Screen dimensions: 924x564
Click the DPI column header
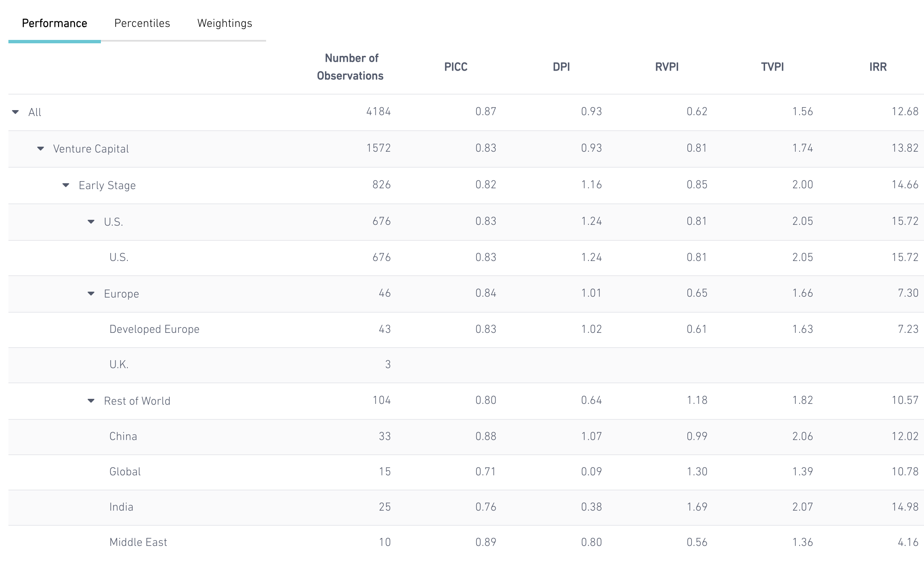pos(561,67)
